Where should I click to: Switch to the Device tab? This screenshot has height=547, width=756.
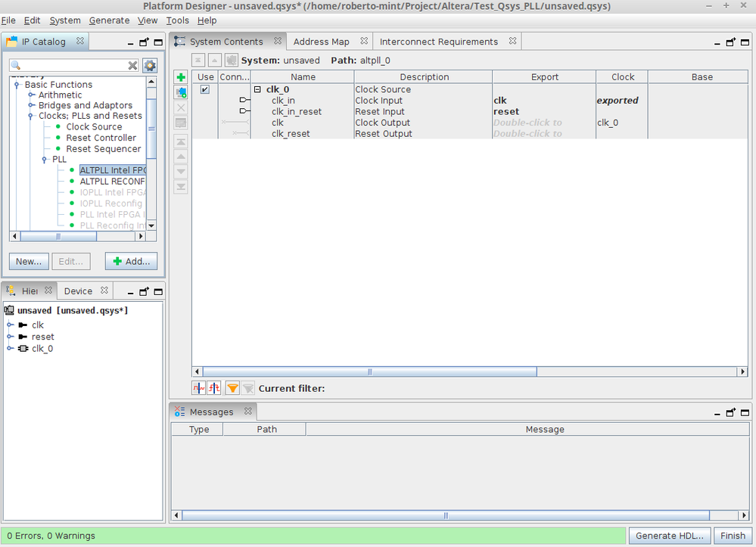(78, 291)
